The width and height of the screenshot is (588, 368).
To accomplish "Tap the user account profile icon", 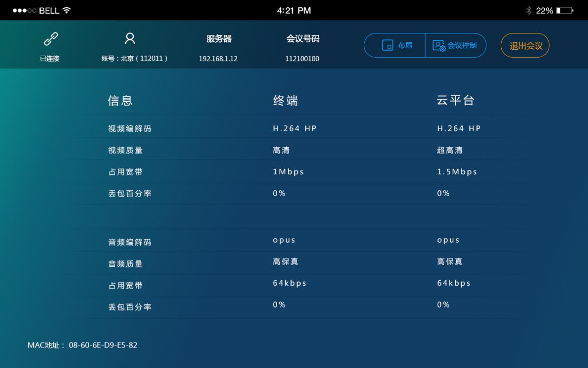I will [130, 40].
